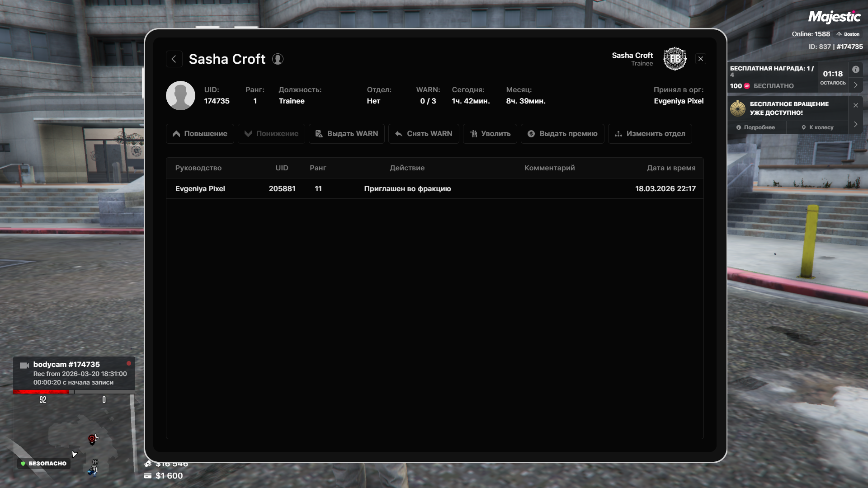Click the Выдать WARN button
This screenshot has width=868, height=488.
point(346,134)
